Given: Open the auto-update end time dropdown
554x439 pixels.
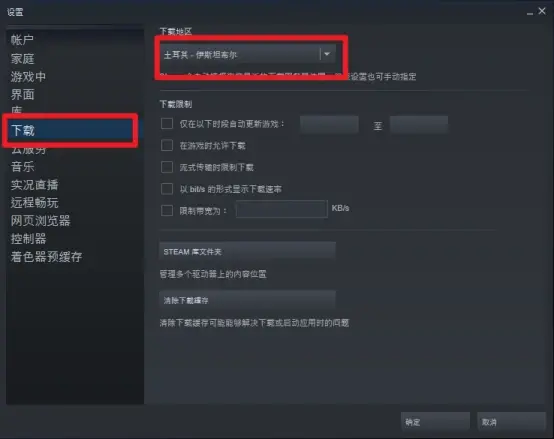Looking at the screenshot, I should click(x=419, y=124).
